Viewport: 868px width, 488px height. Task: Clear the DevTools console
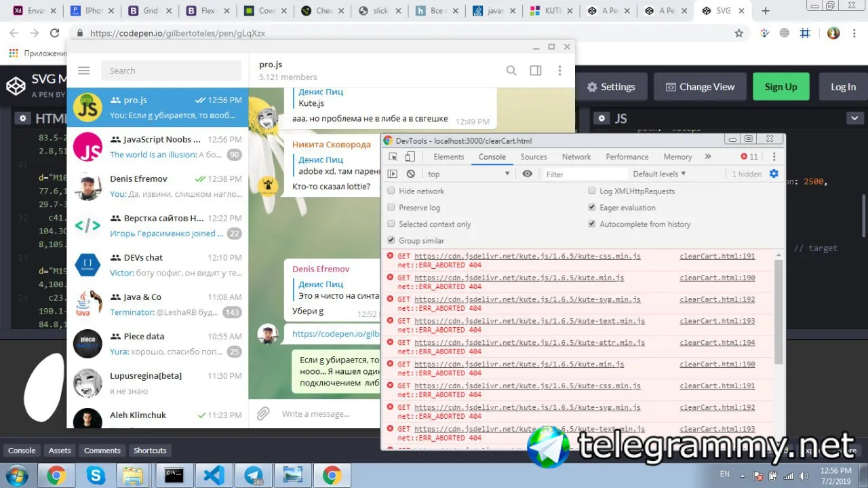pyautogui.click(x=410, y=174)
